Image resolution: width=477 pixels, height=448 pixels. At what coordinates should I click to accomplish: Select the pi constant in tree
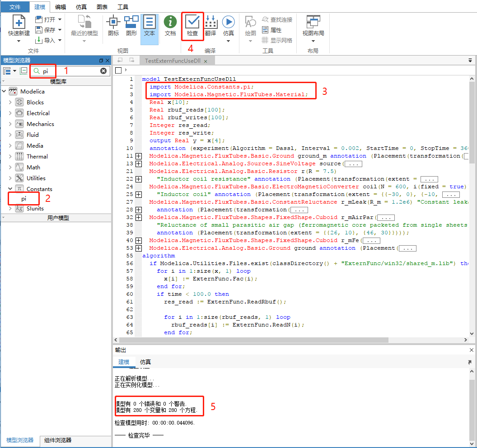(23, 199)
